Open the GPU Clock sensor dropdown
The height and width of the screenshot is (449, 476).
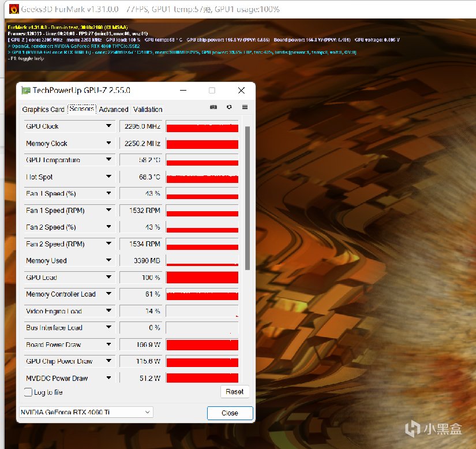(108, 126)
